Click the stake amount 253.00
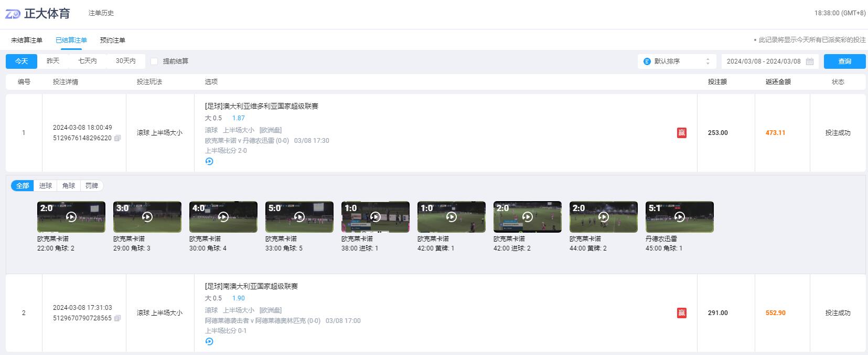 (718, 133)
